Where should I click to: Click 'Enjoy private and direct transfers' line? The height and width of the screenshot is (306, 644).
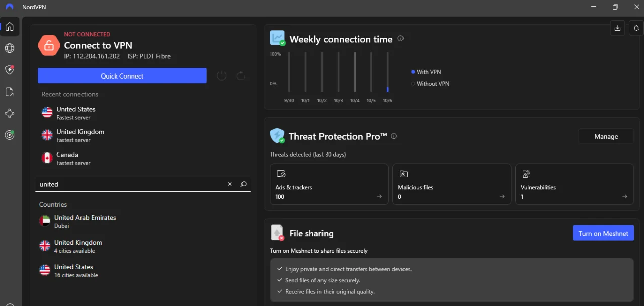click(348, 269)
